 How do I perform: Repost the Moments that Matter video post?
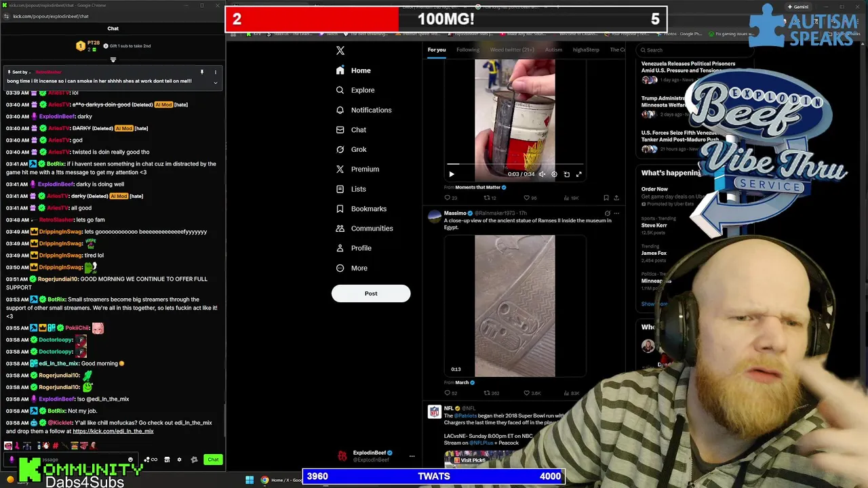490,198
